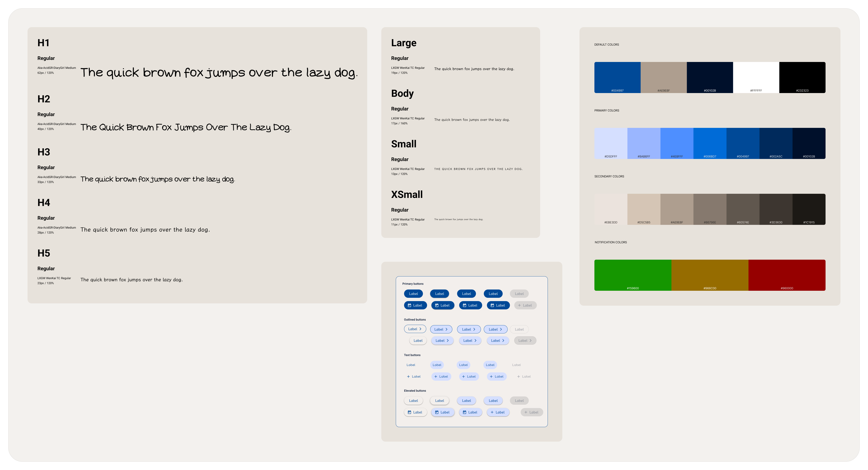Click the calendar icon in the second elevated button
The image size is (868, 470).
pos(437,412)
